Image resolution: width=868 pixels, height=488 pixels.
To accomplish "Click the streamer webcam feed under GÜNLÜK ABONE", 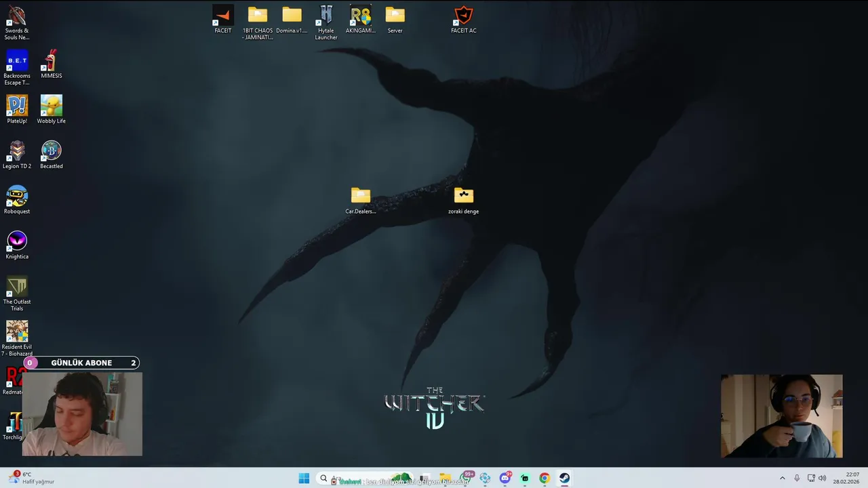I will pyautogui.click(x=83, y=413).
